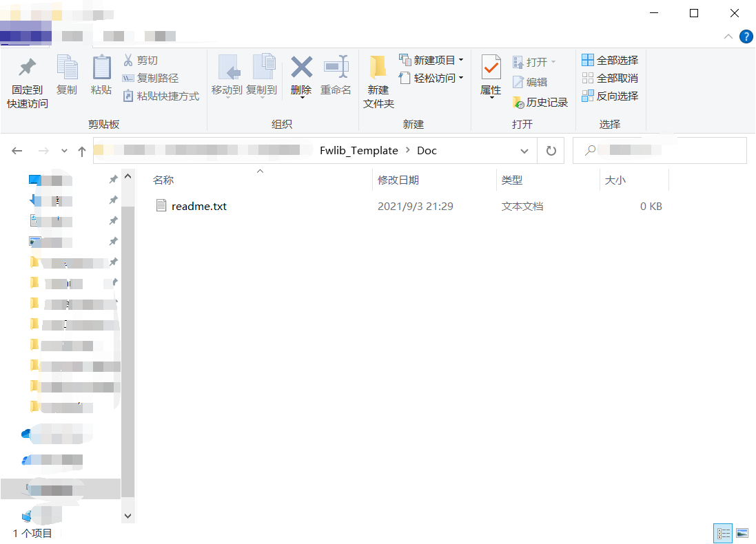Create a new folder (新建文件夹)
The width and height of the screenshot is (756, 544).
point(378,82)
